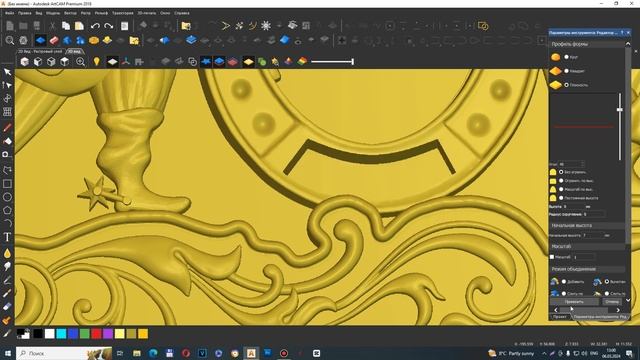640x360 pixels.
Task: Select Масштаб по выс. radio option
Action: pos(561,189)
